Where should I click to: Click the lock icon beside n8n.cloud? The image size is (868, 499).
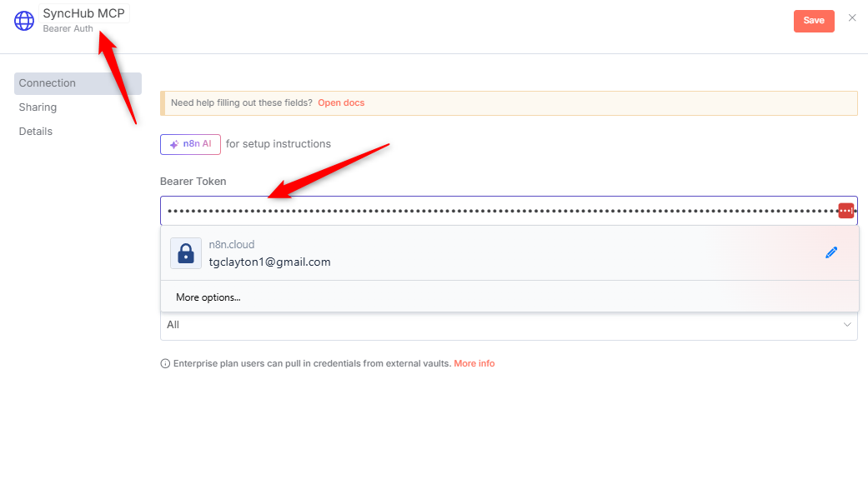click(186, 253)
